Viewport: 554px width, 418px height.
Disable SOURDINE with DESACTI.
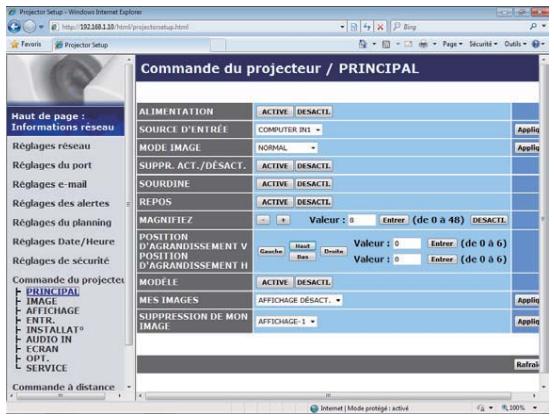coord(313,184)
